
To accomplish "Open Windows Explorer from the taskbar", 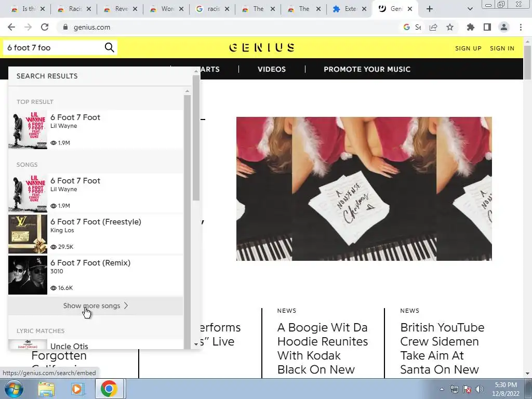I will (x=46, y=389).
